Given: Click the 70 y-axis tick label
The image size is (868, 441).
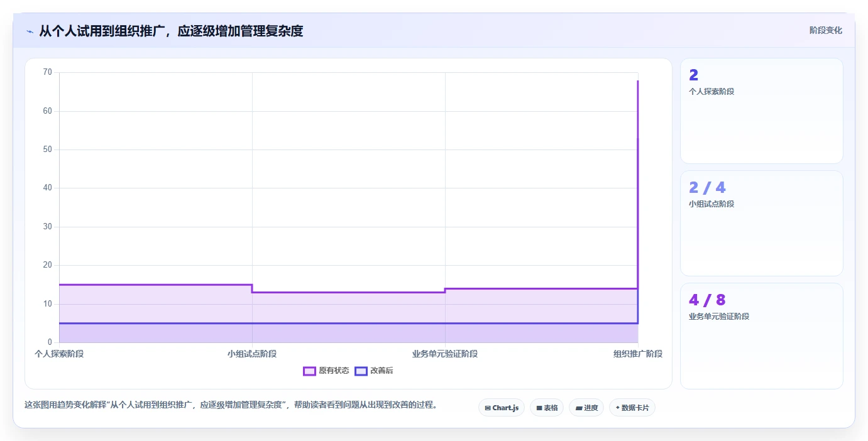Looking at the screenshot, I should click(48, 72).
